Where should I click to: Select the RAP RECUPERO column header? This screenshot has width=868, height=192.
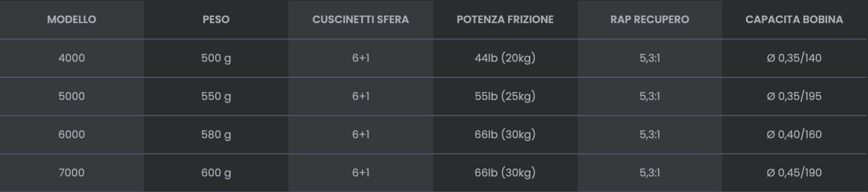pyautogui.click(x=650, y=19)
